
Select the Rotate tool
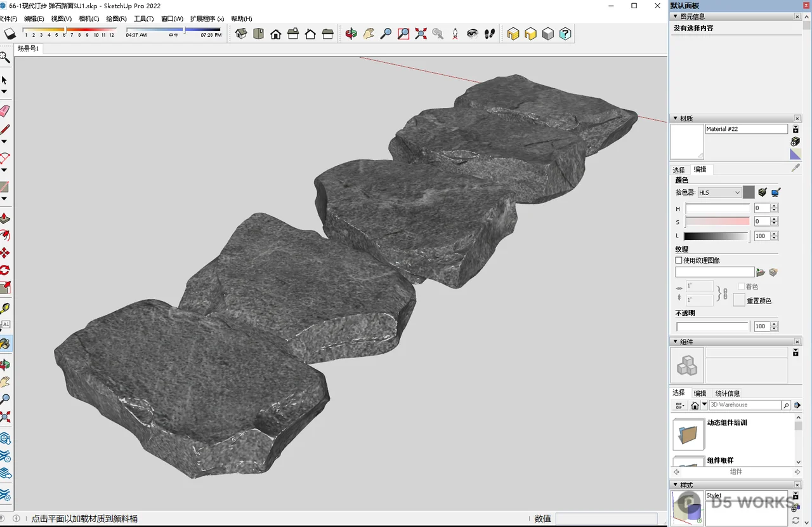4,270
